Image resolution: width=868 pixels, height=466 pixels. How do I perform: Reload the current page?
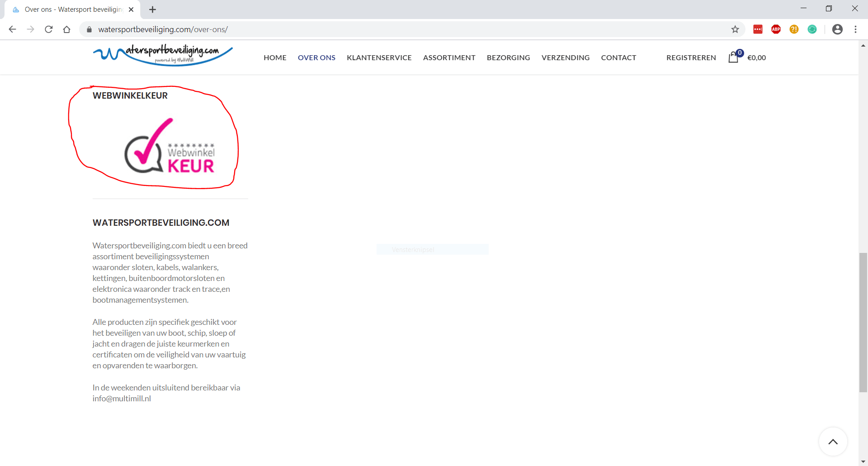tap(49, 29)
